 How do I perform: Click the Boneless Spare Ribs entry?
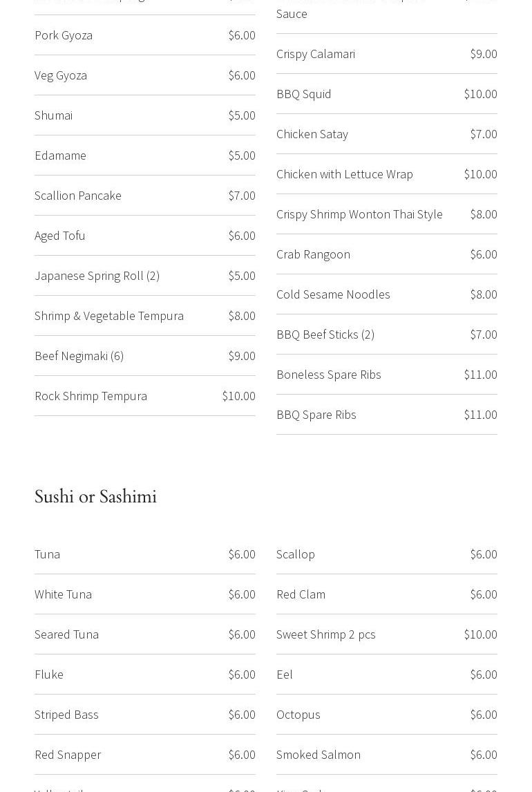pyautogui.click(x=329, y=375)
